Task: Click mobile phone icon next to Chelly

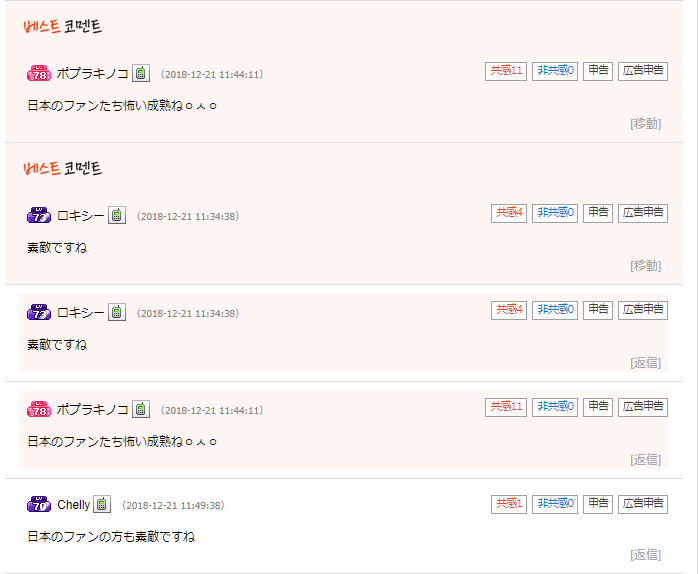Action: (x=102, y=504)
